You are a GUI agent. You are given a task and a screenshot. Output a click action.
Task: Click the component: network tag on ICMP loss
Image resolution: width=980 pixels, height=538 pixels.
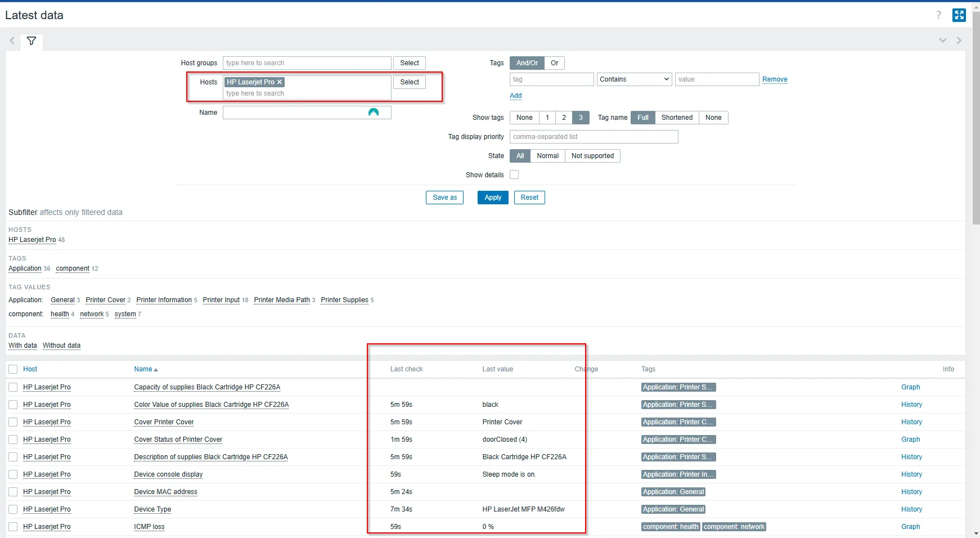[734, 527]
